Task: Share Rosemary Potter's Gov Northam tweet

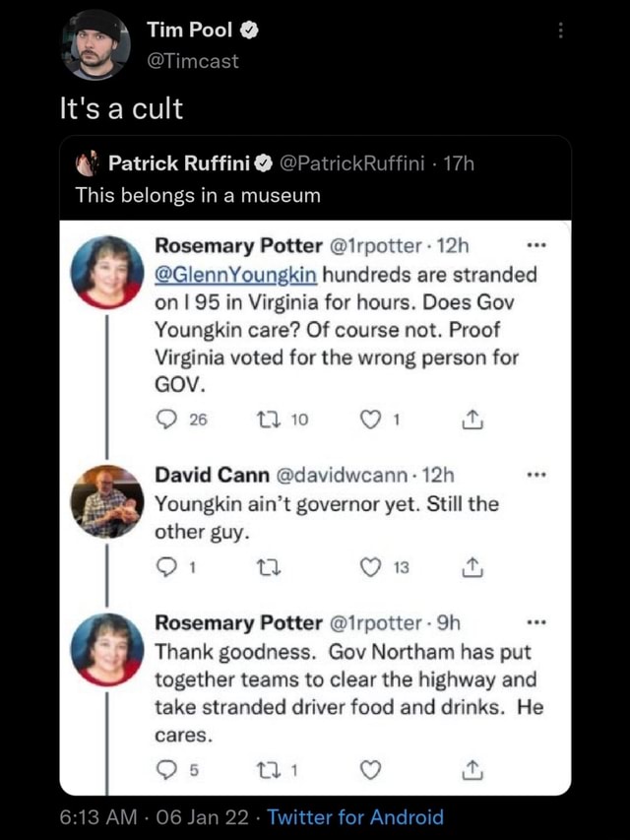Action: pos(472,770)
